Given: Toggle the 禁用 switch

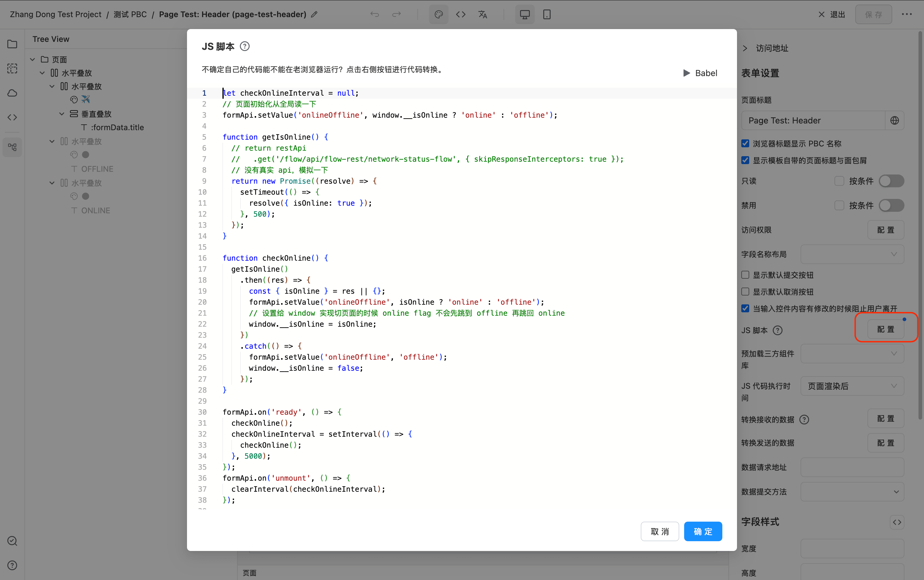Looking at the screenshot, I should [891, 206].
